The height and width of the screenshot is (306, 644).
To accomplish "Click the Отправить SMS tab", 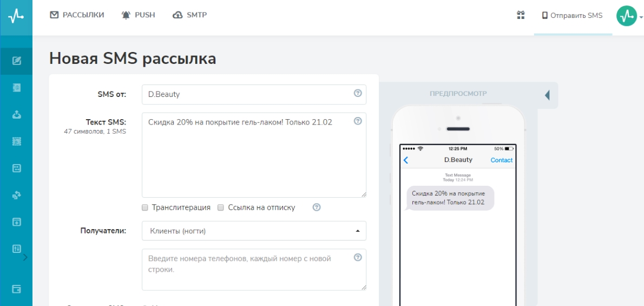I will click(x=573, y=16).
